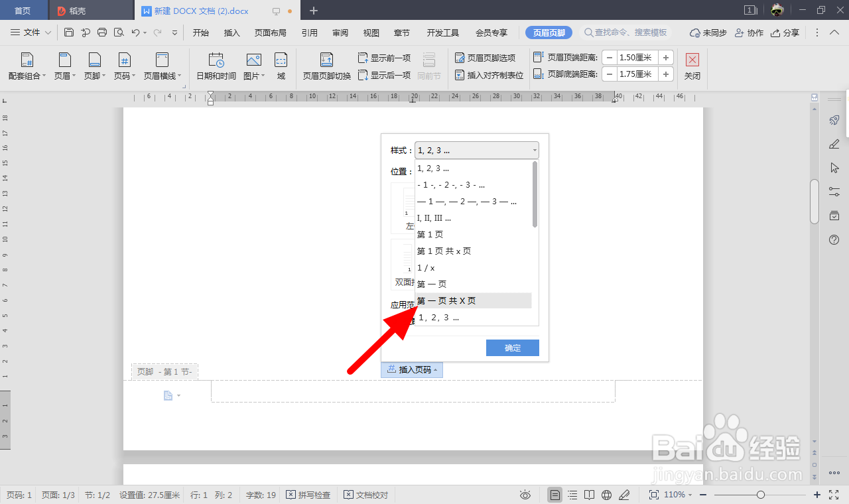Viewport: 849px width, 504px height.
Task: Click the Save icon in quick toolbar
Action: pyautogui.click(x=69, y=32)
